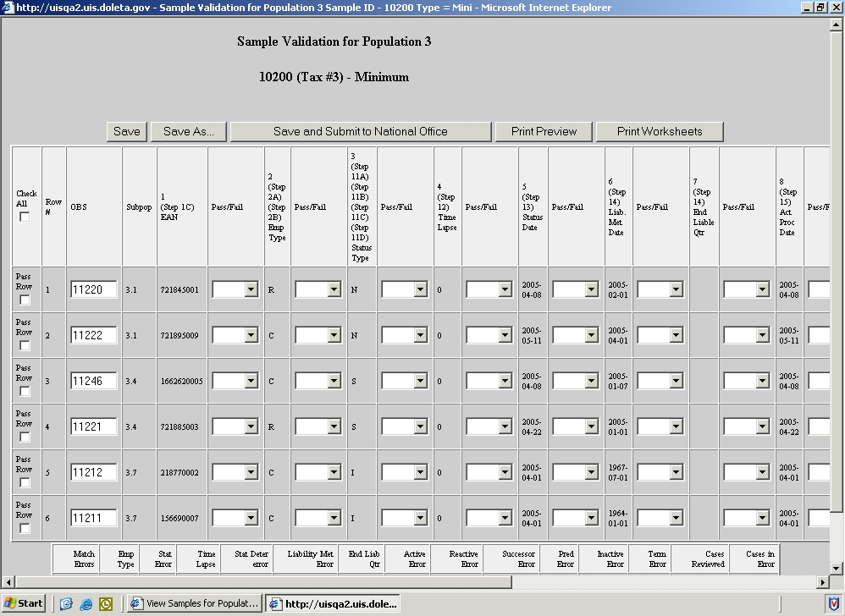845x616 pixels.
Task: Click the olive clock quick launch icon
Action: pyautogui.click(x=106, y=603)
